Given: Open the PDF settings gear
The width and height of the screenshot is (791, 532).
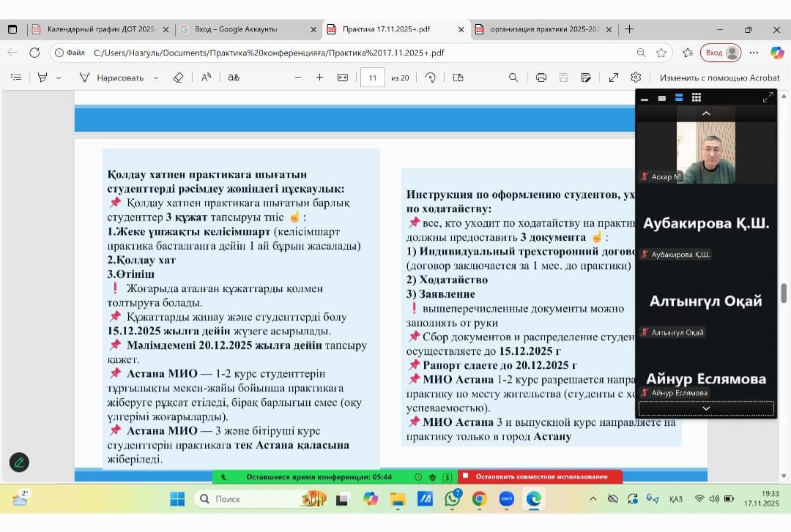Looking at the screenshot, I should (x=636, y=78).
